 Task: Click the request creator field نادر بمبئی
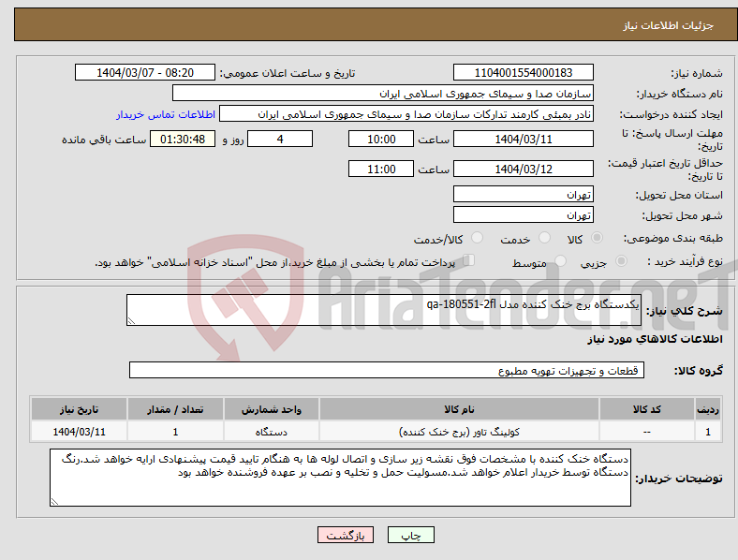[x=406, y=114]
